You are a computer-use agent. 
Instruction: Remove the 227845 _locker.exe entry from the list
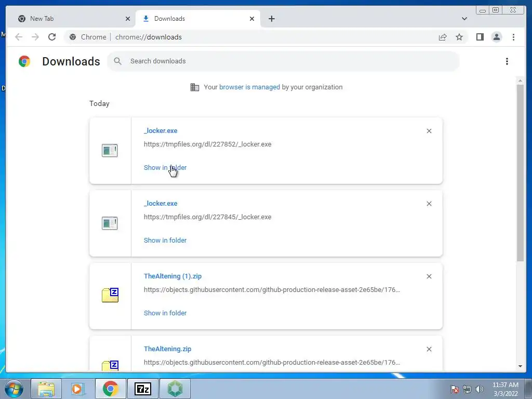coord(429,204)
